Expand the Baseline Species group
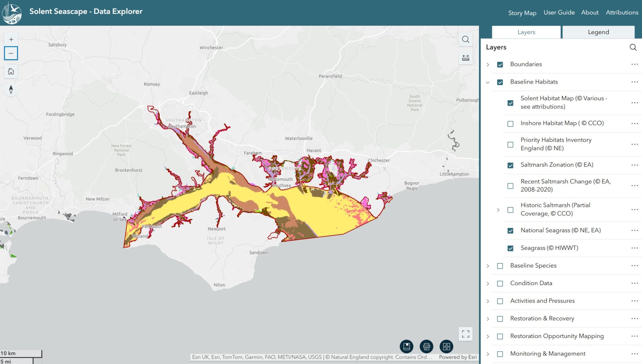642x364 pixels. coord(488,265)
